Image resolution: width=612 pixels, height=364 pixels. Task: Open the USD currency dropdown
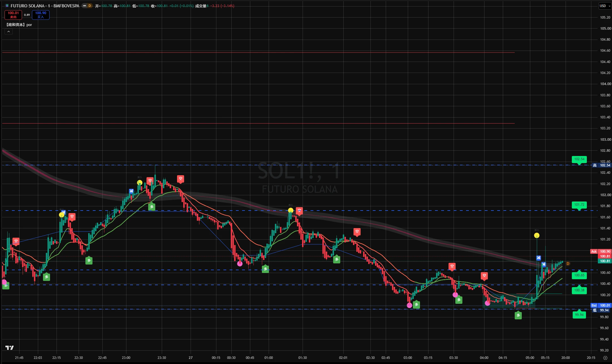[605, 6]
